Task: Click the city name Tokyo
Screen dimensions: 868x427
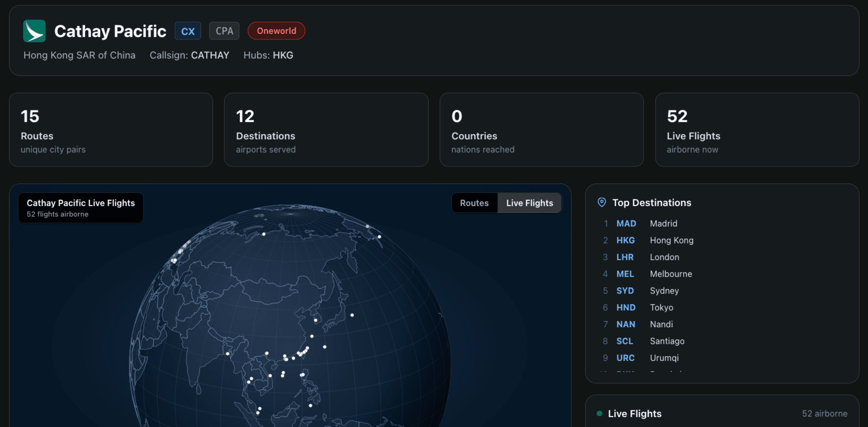Action: (x=661, y=308)
